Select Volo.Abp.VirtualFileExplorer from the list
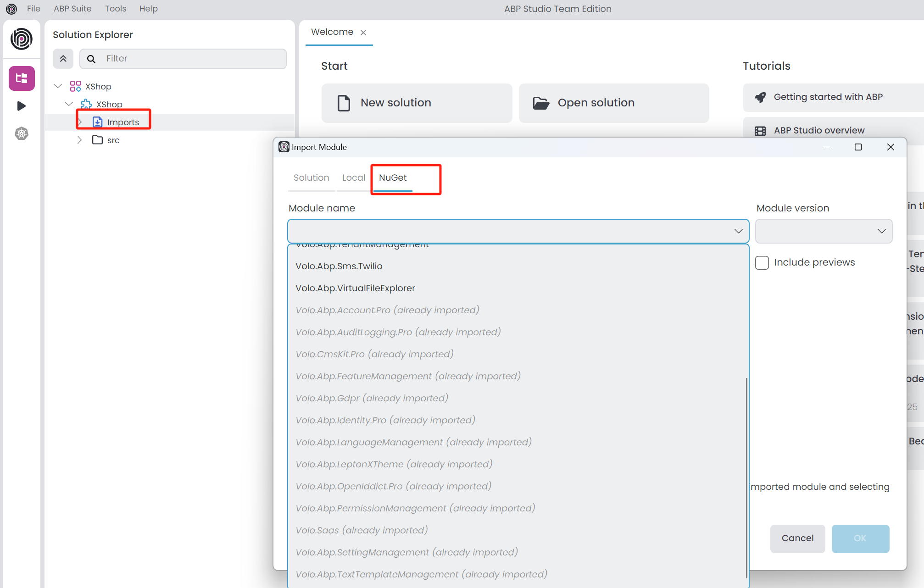The height and width of the screenshot is (588, 924). coord(355,288)
